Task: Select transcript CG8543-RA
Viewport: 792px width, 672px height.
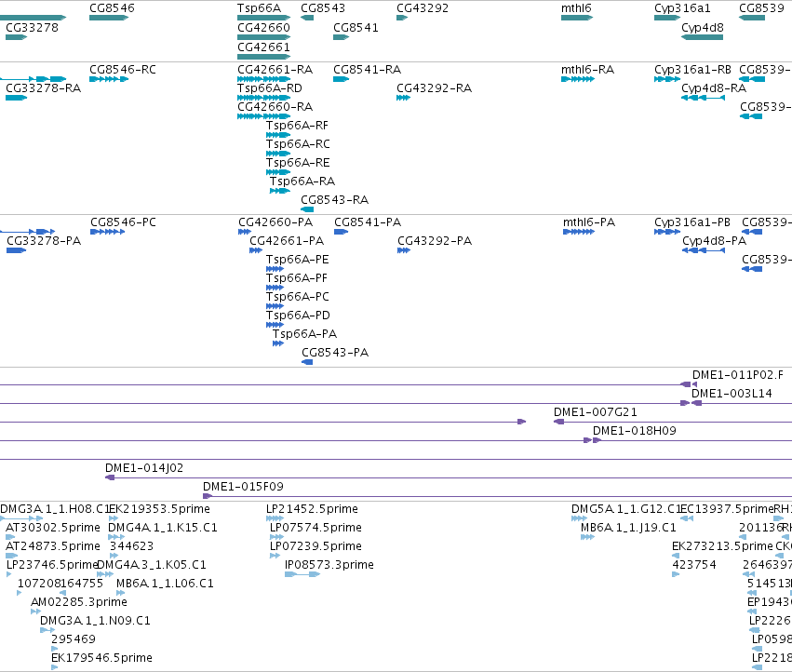Action: coord(307,209)
